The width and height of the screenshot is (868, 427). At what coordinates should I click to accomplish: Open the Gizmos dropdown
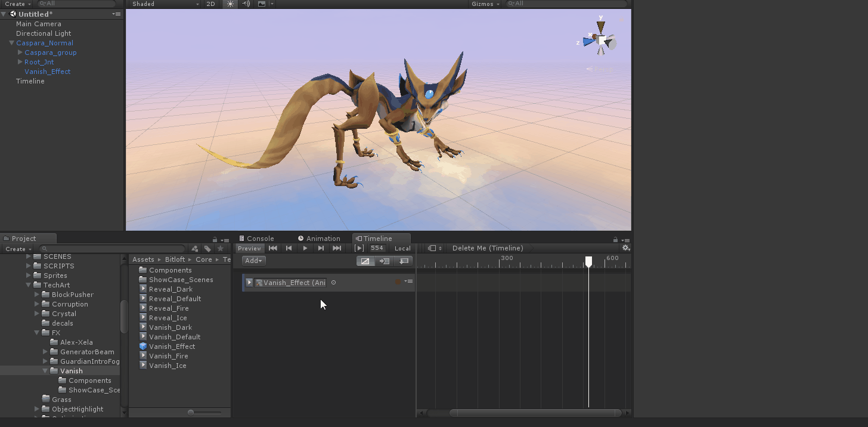[x=485, y=4]
